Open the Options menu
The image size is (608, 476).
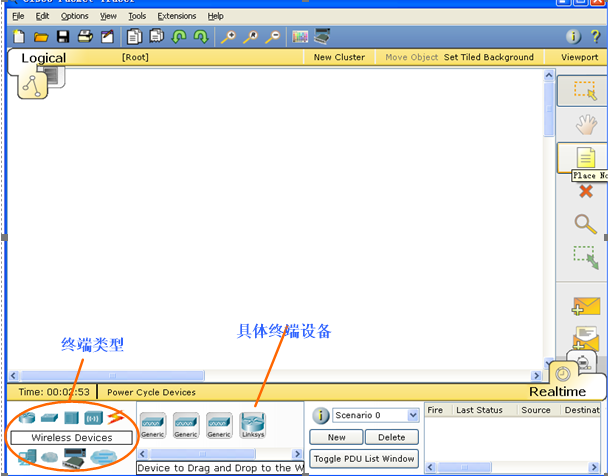pos(74,16)
